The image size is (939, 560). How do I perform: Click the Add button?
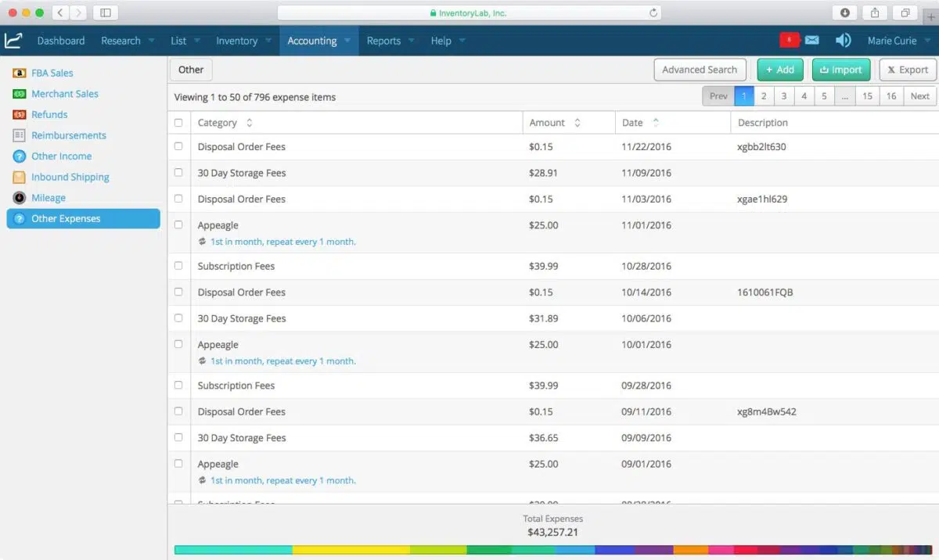780,70
